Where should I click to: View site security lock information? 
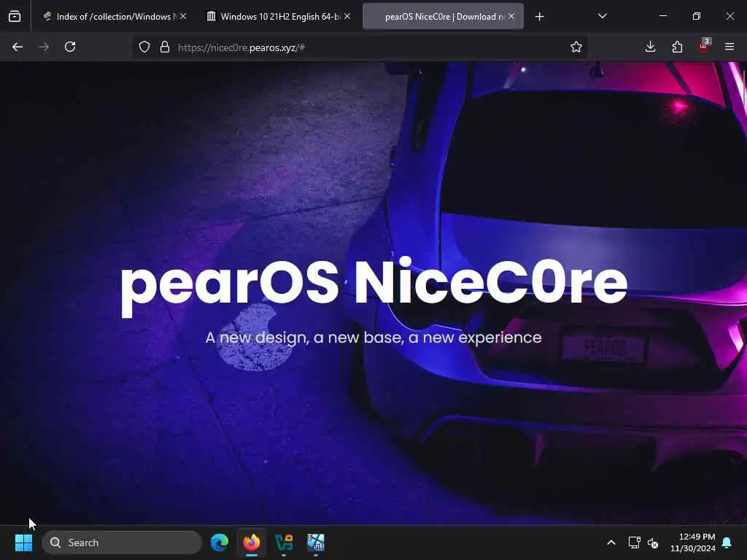[x=165, y=47]
